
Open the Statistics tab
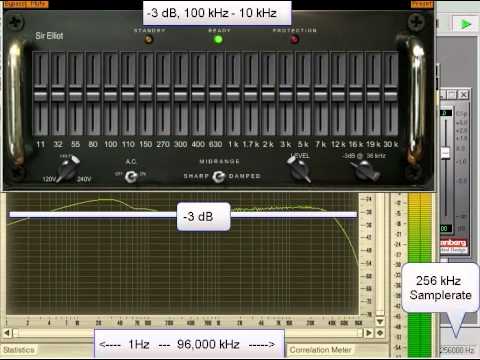19,350
